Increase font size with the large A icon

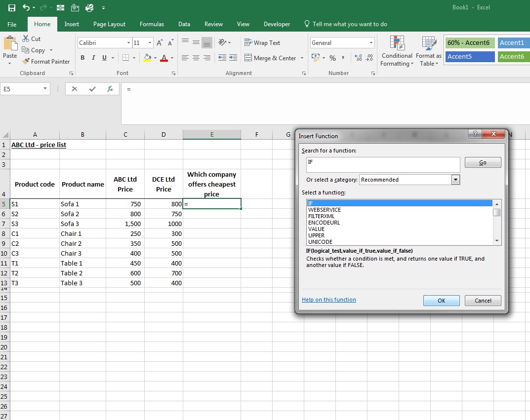(160, 43)
